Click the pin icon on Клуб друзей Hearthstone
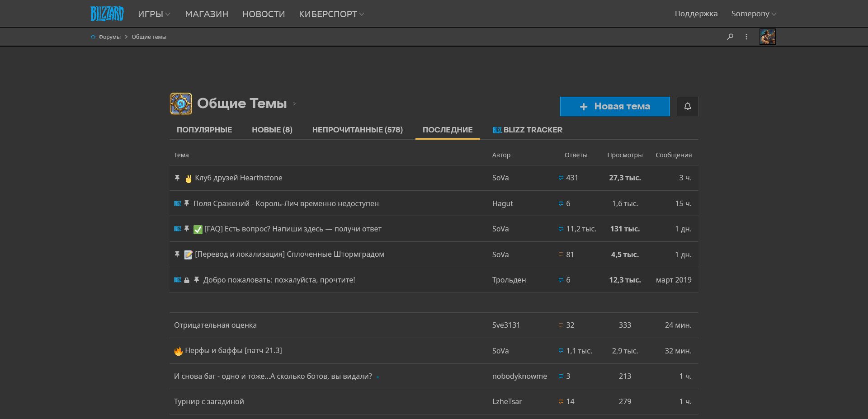This screenshot has width=868, height=419. click(177, 178)
